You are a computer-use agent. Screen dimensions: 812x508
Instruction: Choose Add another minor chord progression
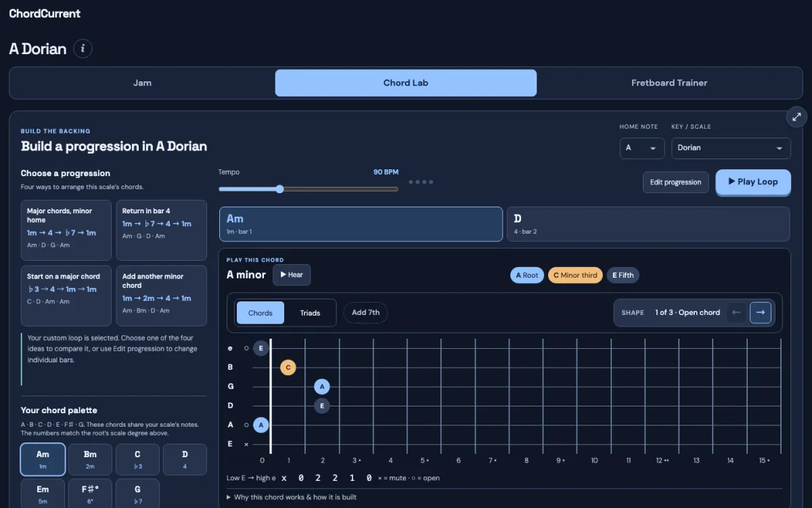[161, 295]
